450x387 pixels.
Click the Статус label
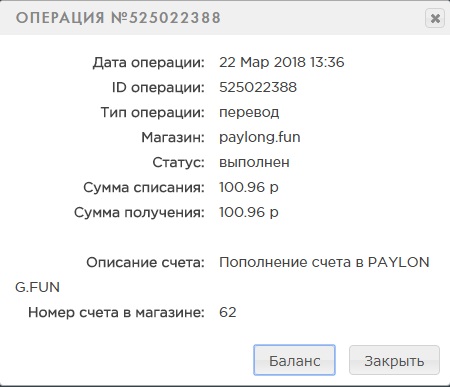(x=178, y=163)
